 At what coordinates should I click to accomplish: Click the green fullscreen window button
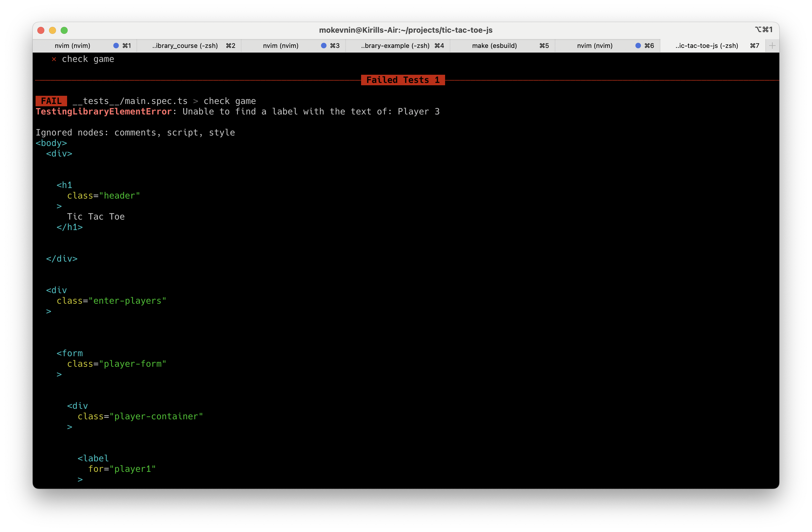[x=64, y=30]
